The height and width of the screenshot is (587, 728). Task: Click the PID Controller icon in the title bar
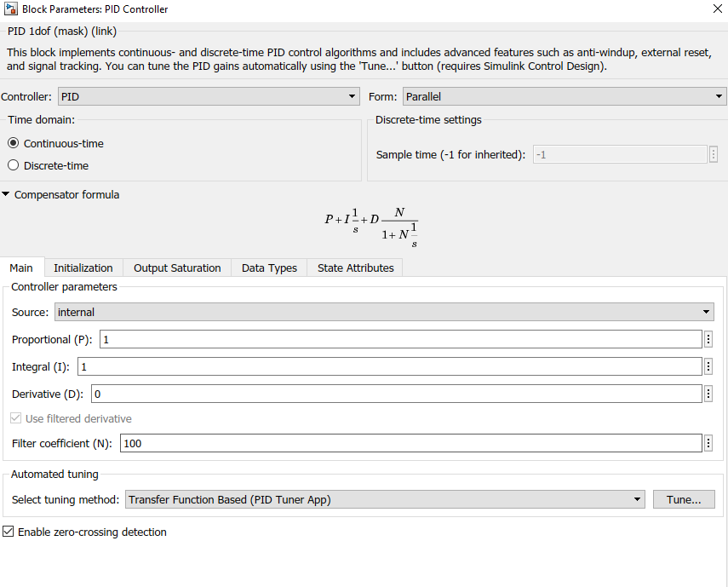[12, 9]
